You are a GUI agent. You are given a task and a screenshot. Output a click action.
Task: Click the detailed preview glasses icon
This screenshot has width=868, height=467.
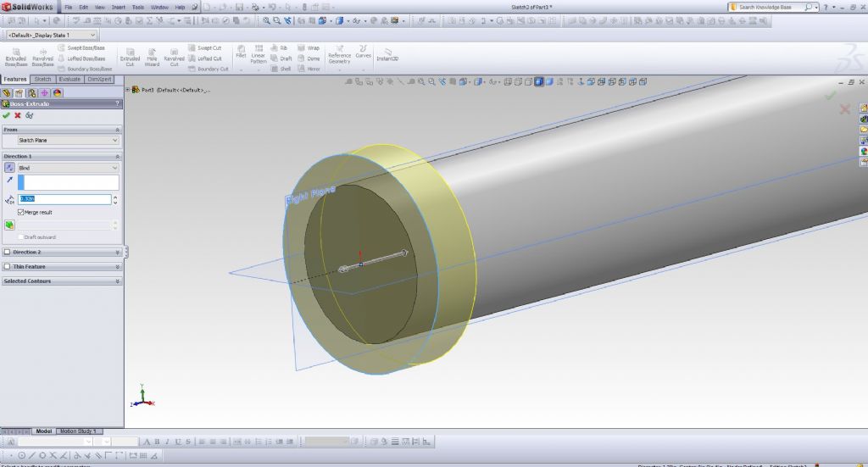point(30,115)
